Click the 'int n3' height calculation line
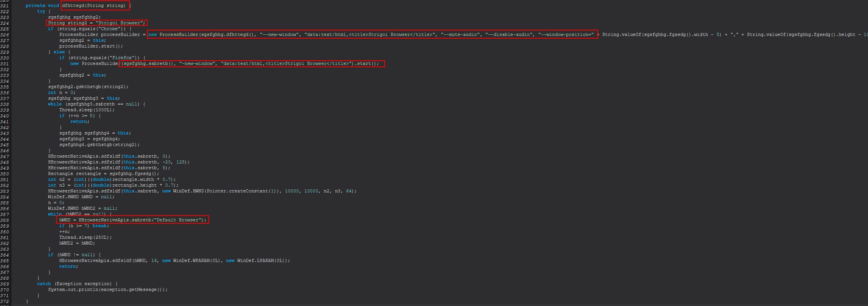The height and width of the screenshot is (306, 868). tap(113, 185)
